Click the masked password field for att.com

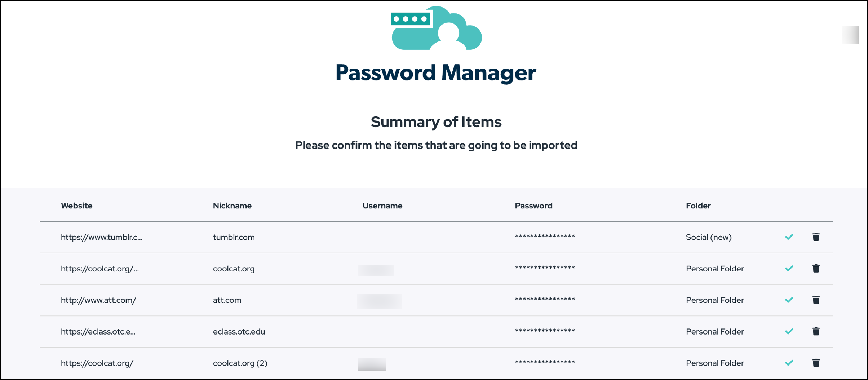click(544, 300)
